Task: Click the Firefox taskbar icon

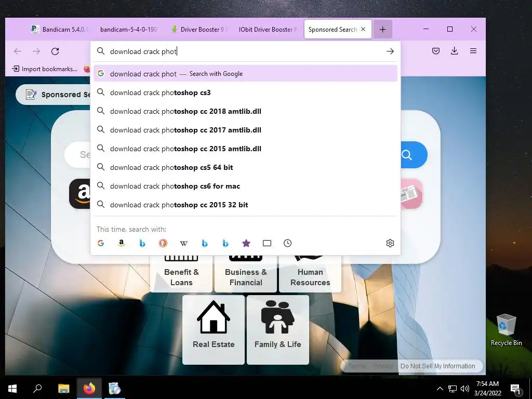Action: (89, 389)
